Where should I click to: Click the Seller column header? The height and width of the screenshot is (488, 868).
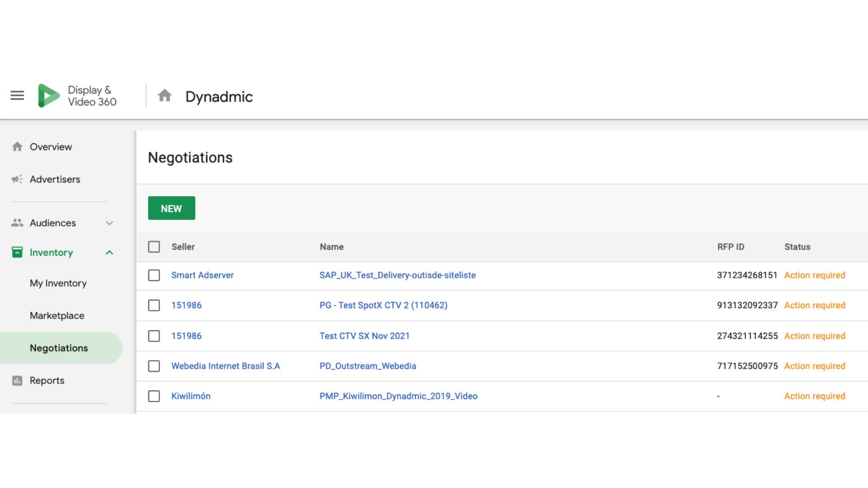tap(183, 247)
